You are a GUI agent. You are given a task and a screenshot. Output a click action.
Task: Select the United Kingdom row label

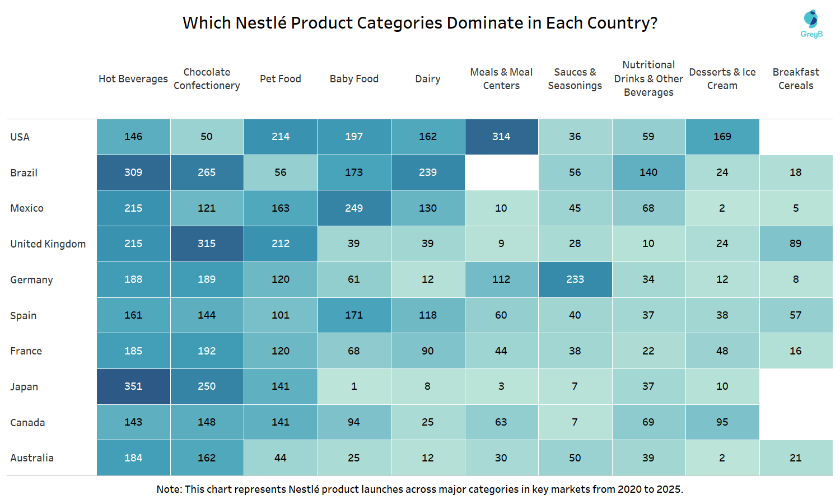[48, 244]
